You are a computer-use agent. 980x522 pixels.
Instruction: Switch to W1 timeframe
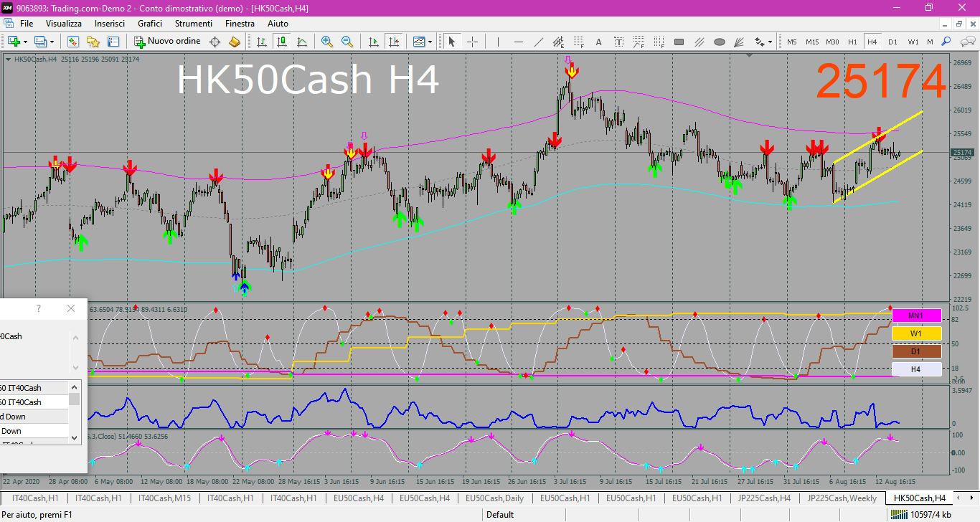click(x=913, y=42)
